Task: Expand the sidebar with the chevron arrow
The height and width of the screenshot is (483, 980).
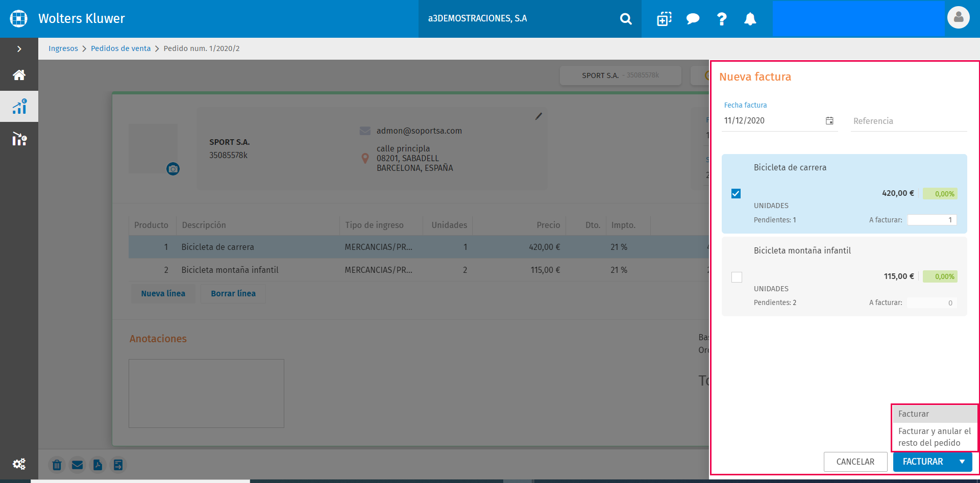Action: tap(19, 49)
